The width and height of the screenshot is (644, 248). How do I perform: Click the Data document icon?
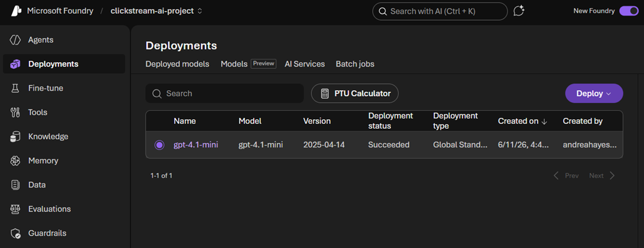point(15,184)
